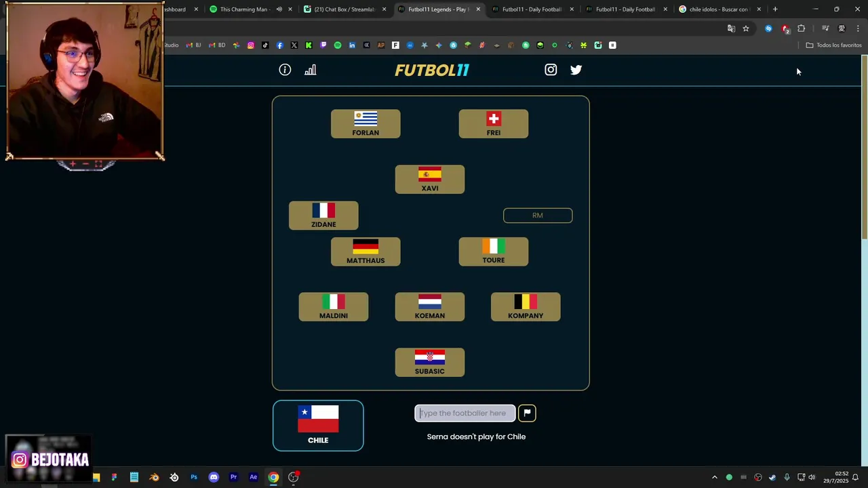Select the Subasic Croatia goalkeeper card

tap(430, 363)
